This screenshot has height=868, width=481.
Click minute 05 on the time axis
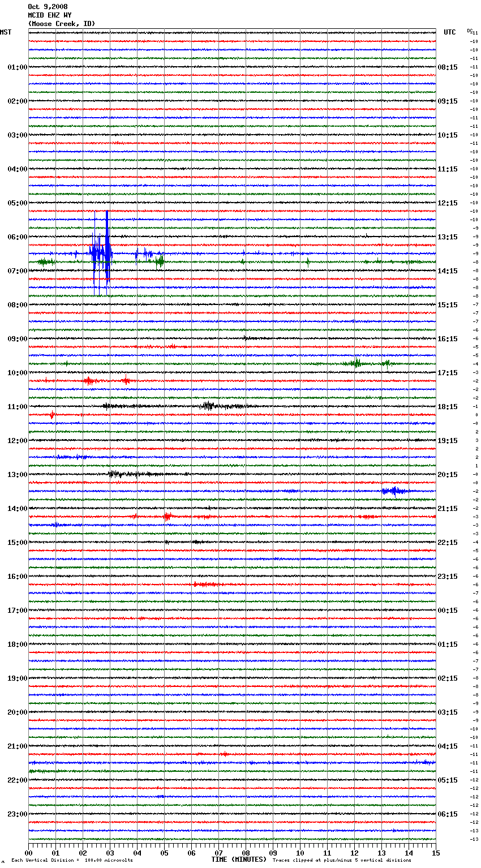(165, 852)
